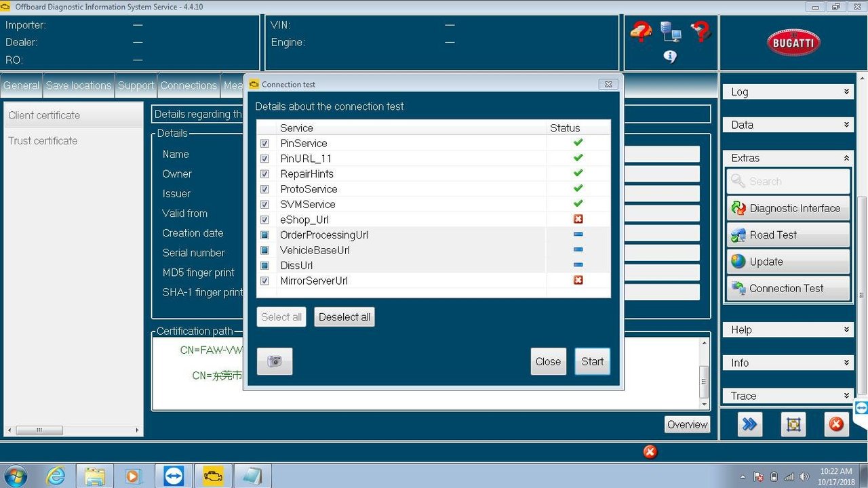Image resolution: width=868 pixels, height=488 pixels.
Task: Toggle the MirrorServerUrl checkbox
Action: pos(264,281)
